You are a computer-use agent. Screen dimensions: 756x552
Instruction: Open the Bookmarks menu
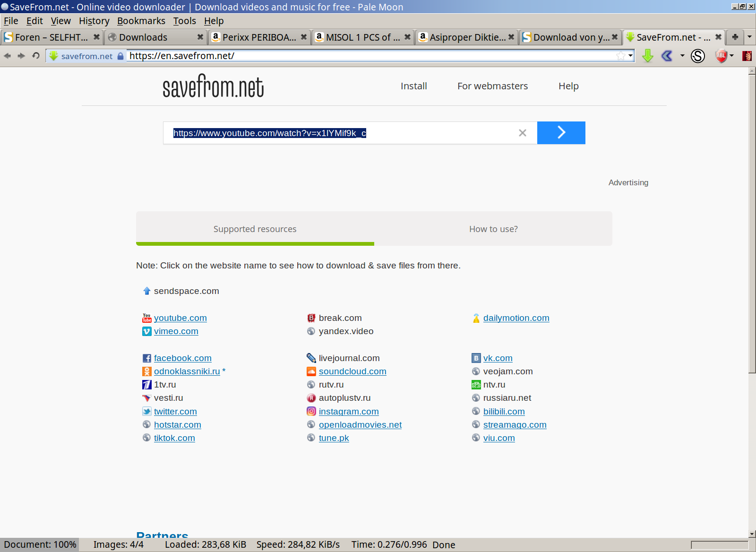(141, 21)
